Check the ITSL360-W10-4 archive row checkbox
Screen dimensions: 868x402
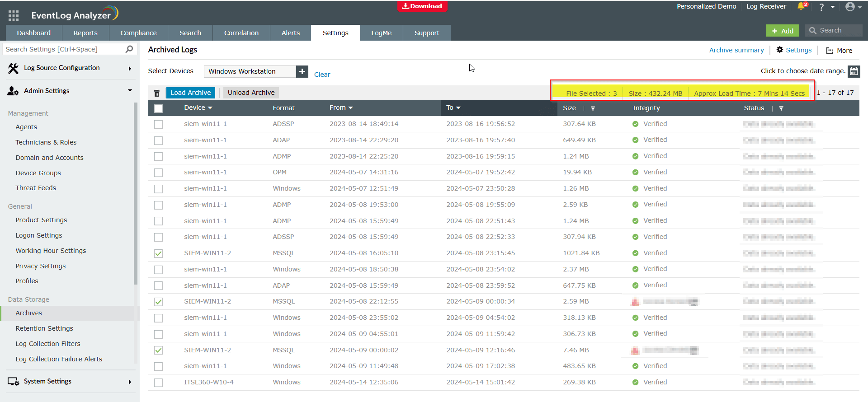tap(158, 383)
